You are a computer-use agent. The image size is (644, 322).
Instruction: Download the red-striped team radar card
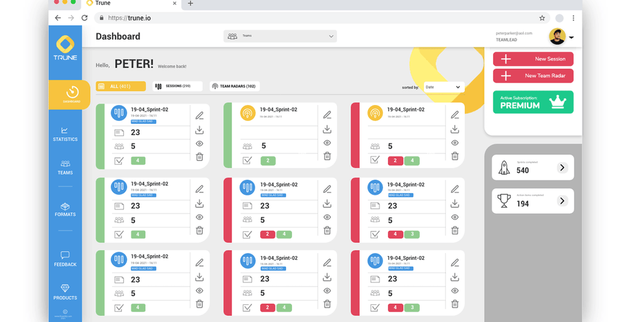click(x=455, y=130)
